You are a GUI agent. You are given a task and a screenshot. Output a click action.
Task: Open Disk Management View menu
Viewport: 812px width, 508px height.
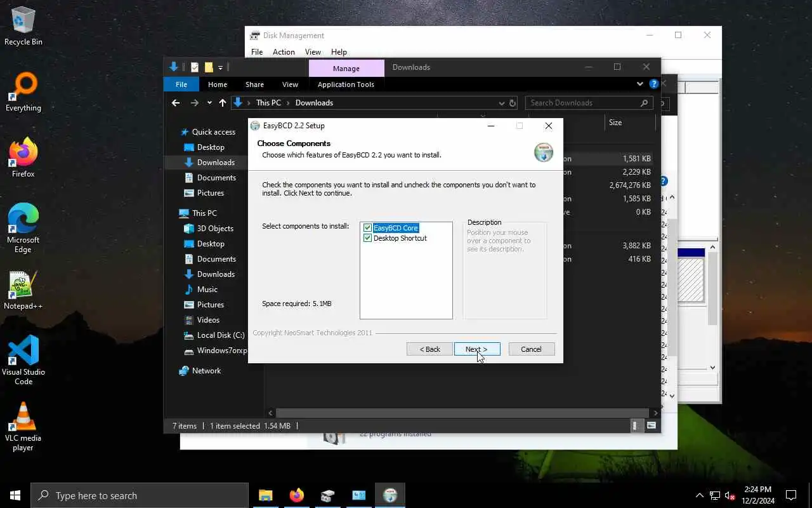(313, 52)
